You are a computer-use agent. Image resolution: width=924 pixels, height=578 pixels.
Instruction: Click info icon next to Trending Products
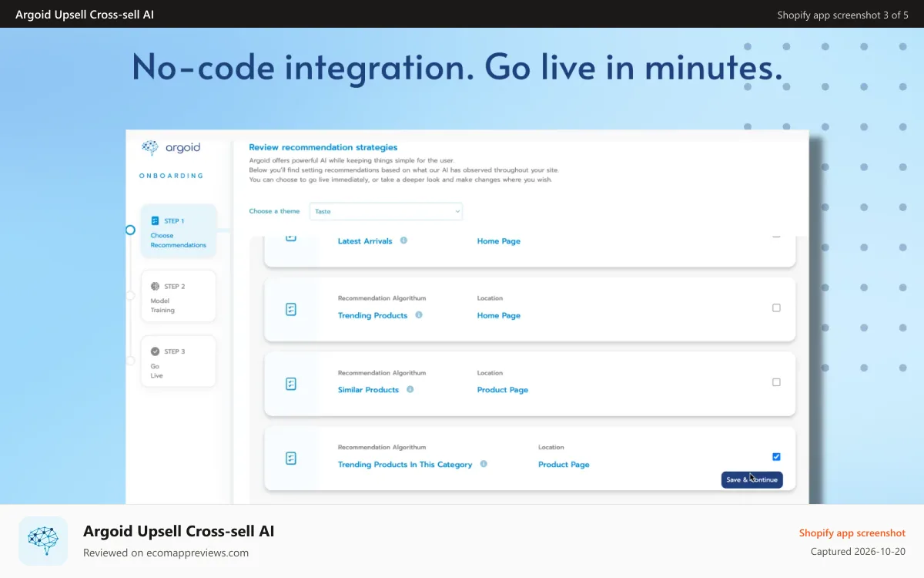click(419, 314)
